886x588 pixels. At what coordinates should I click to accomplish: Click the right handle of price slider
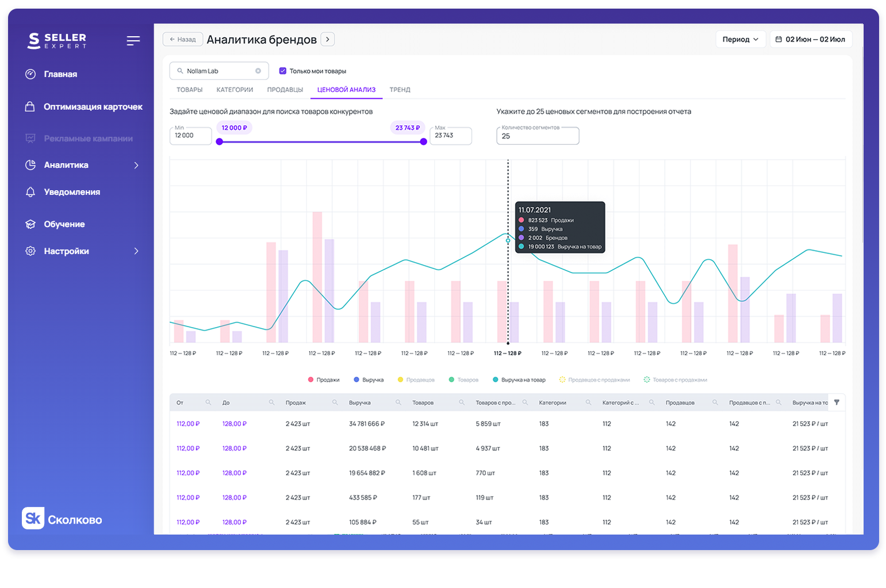coord(424,141)
